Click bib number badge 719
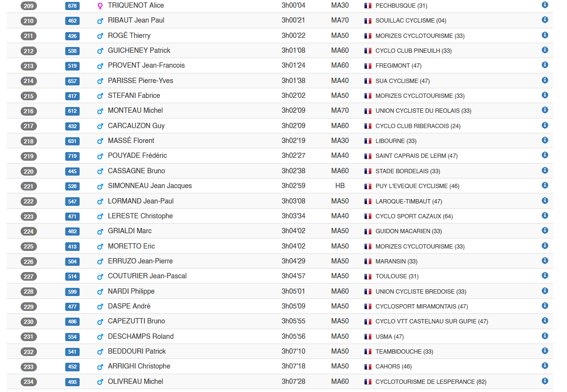 coord(72,156)
